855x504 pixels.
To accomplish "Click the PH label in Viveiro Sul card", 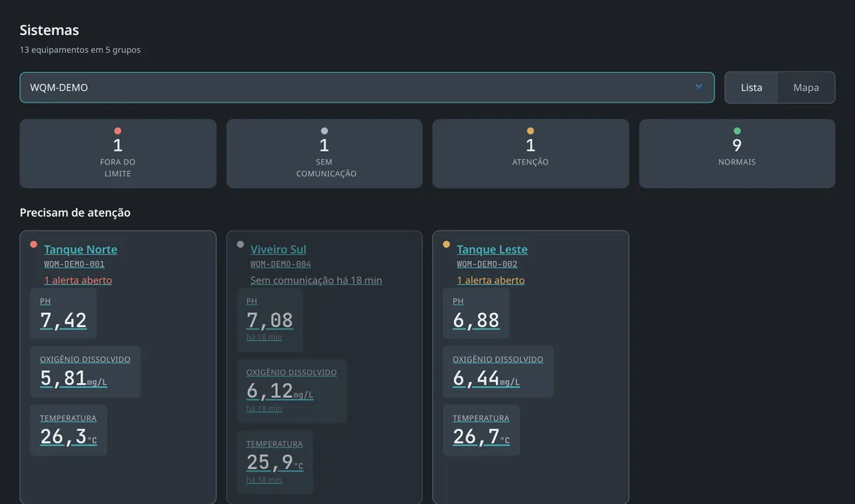I will coord(251,301).
